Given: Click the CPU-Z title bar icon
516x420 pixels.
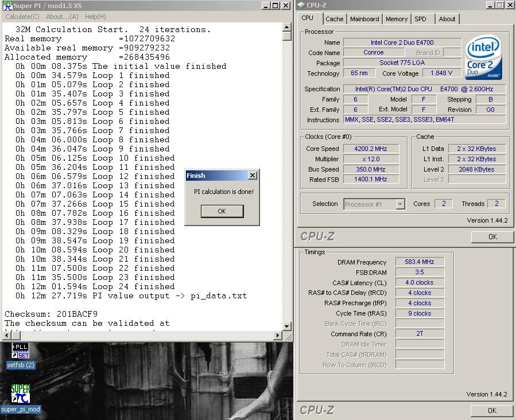Looking at the screenshot, I should click(x=301, y=5).
